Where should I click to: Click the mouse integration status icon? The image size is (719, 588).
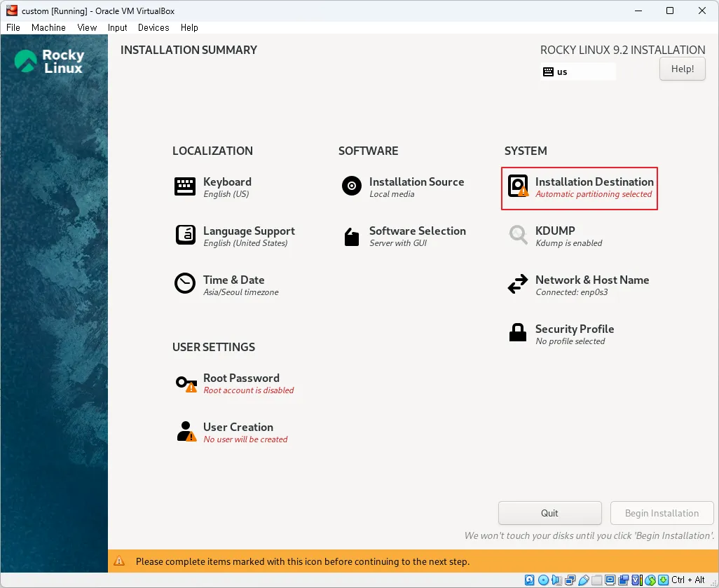point(650,580)
